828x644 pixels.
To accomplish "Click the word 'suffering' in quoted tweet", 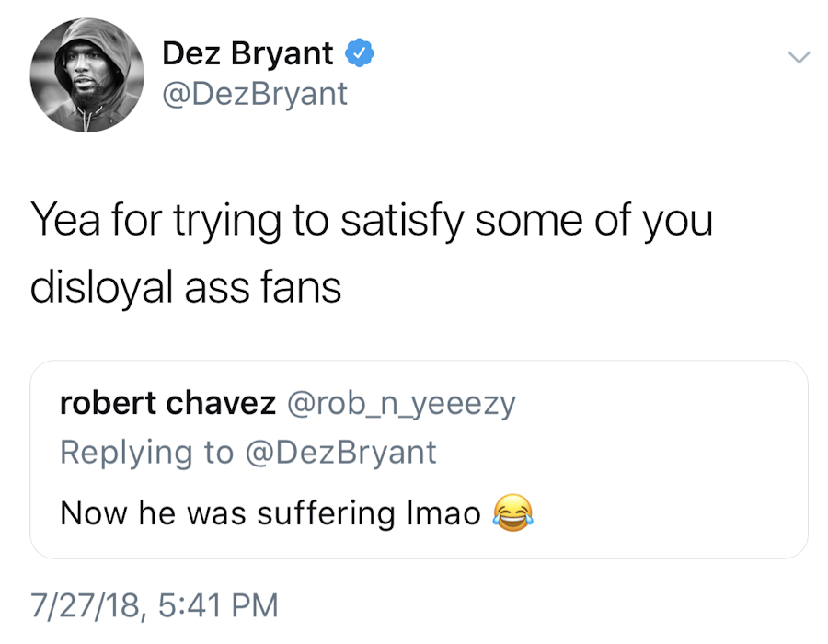I will [x=339, y=513].
